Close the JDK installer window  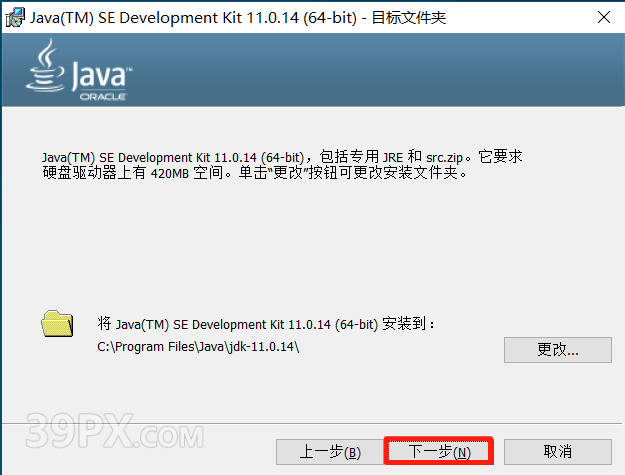pos(604,17)
